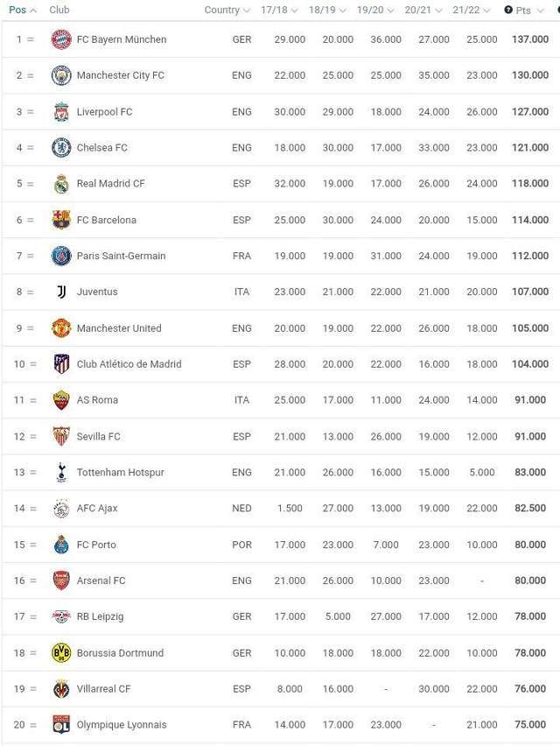560x746 pixels.
Task: Sort by the Pts column header
Action: [529, 10]
